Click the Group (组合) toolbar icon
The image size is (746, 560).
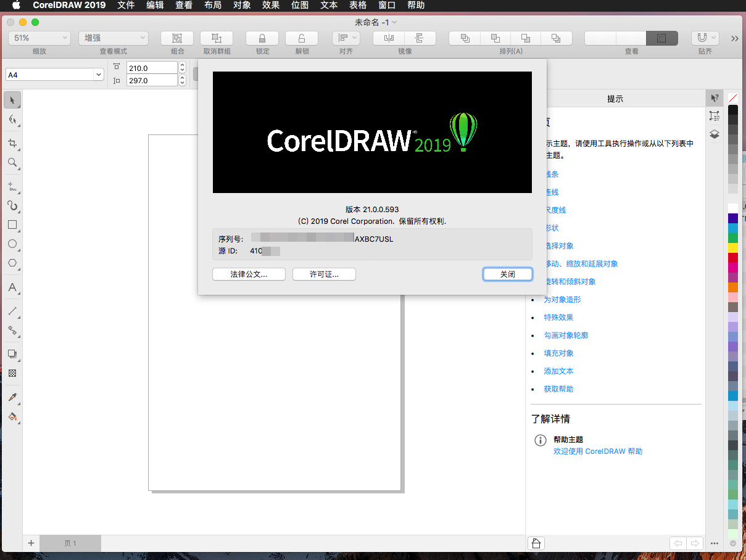pyautogui.click(x=177, y=38)
